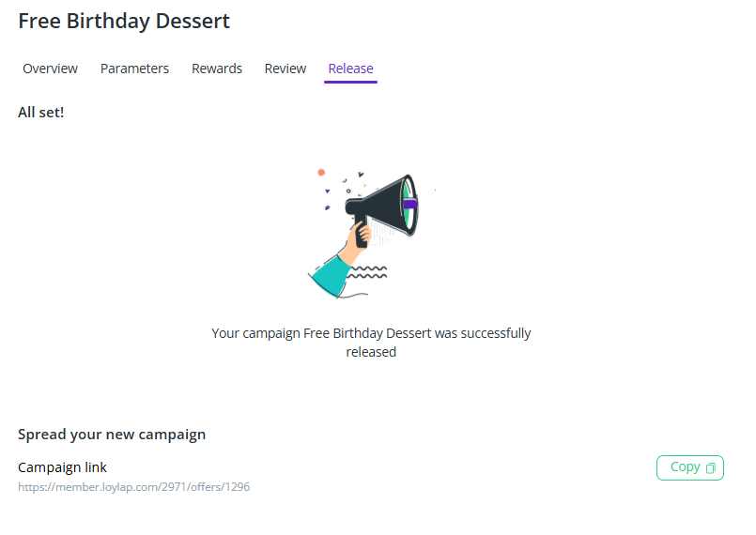Click the wavy lines under the megaphone
Viewport: 756px width, 535px height.
pyautogui.click(x=367, y=272)
